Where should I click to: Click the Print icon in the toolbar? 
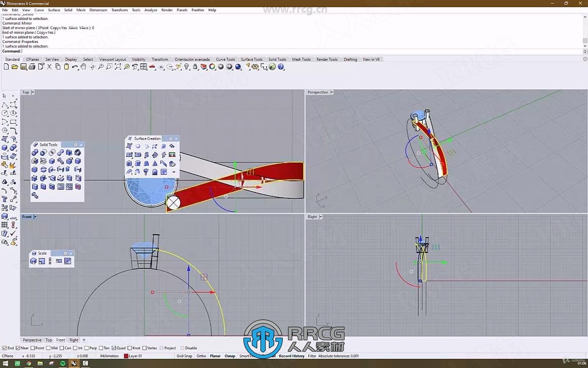32,67
